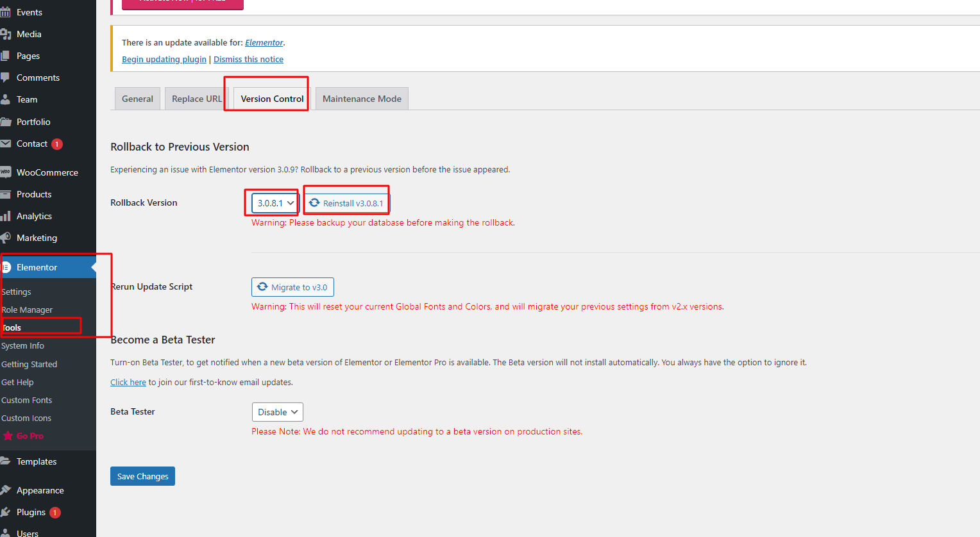Open Tools submenu item
The height and width of the screenshot is (537, 980).
pos(12,327)
